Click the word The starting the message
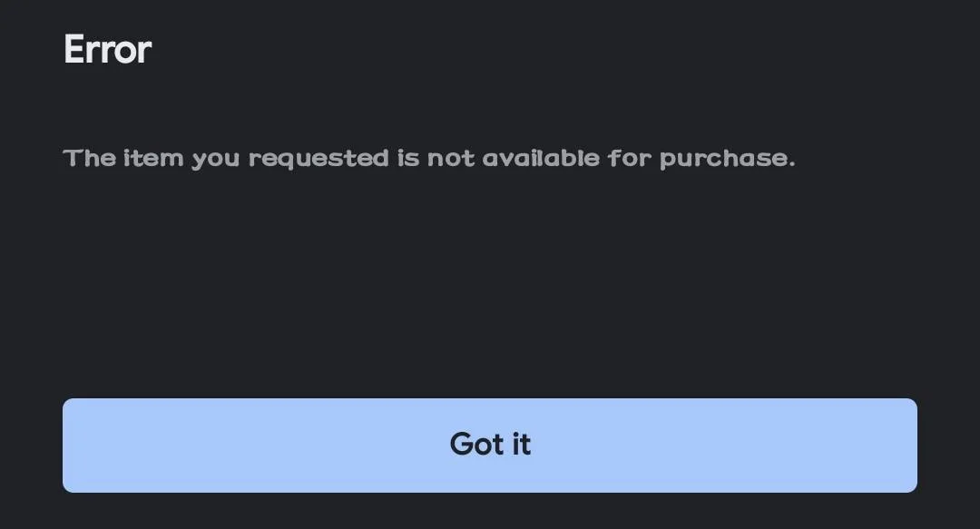The image size is (980, 529). (89, 158)
